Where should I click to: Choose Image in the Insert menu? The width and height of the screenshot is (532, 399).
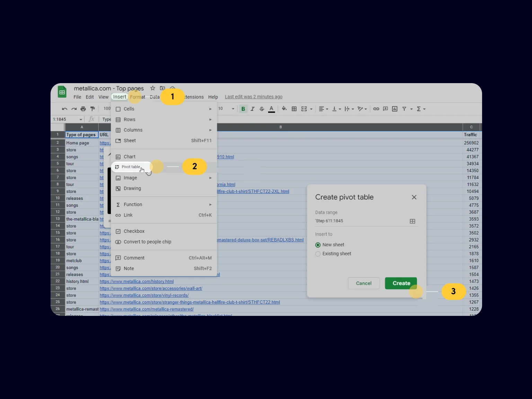click(x=164, y=178)
